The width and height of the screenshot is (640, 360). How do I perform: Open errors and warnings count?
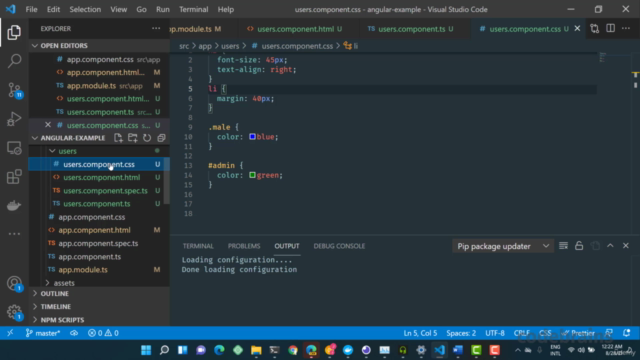point(103,333)
